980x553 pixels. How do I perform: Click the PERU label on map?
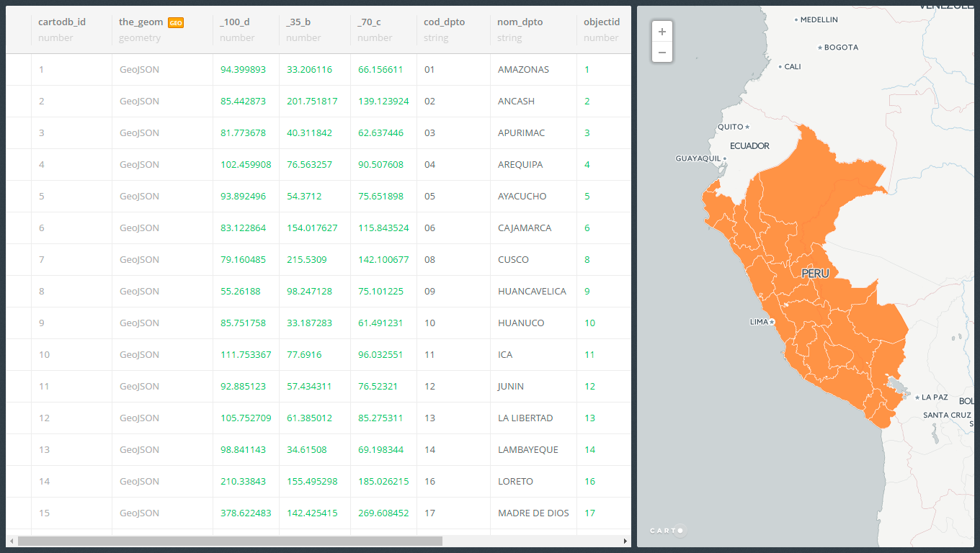click(x=815, y=274)
